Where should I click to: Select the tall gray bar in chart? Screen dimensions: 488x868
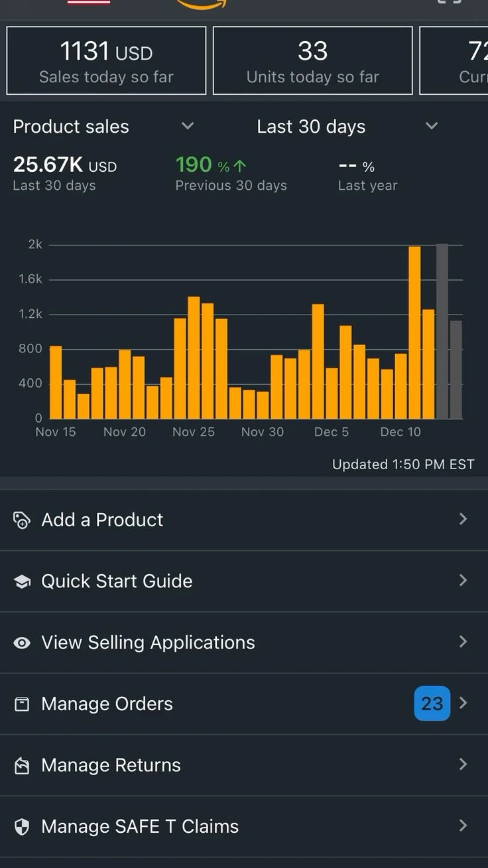[442, 332]
